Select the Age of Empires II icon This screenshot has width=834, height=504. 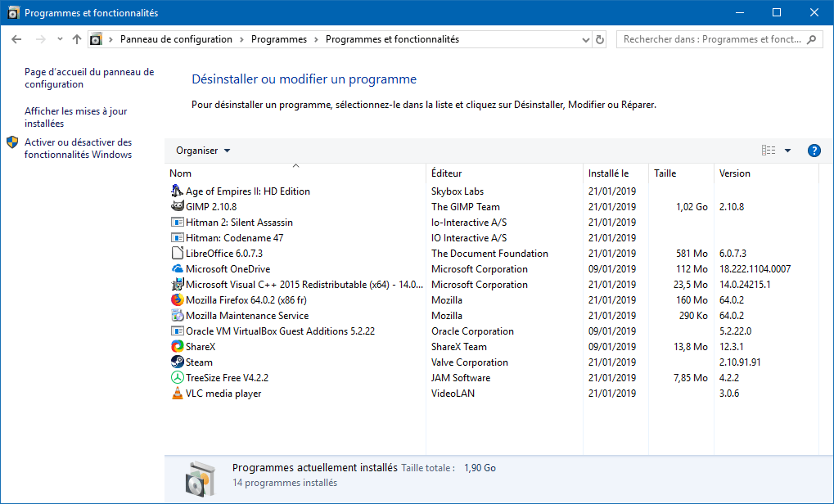coord(177,191)
